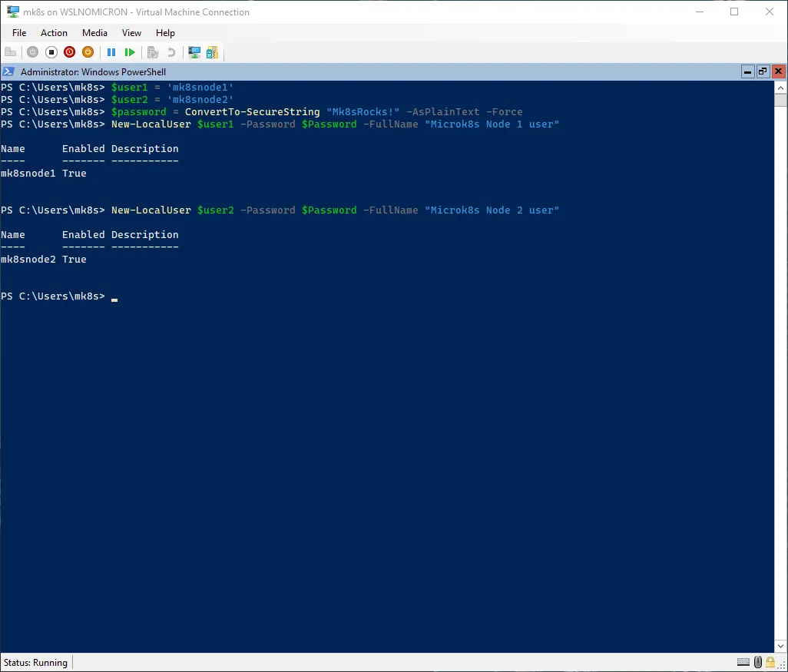Click the Checkpoint toolbar icon
The height and width of the screenshot is (672, 788).
click(x=153, y=52)
